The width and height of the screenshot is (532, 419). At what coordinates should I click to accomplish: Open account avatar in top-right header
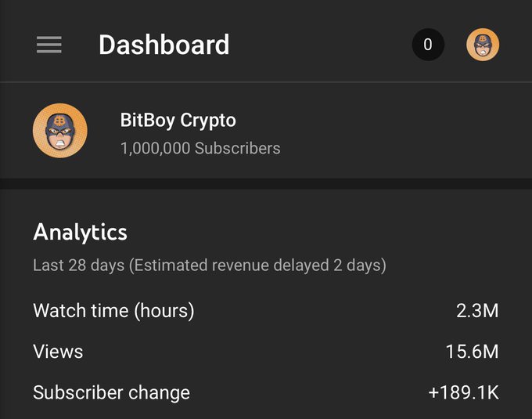tap(483, 45)
